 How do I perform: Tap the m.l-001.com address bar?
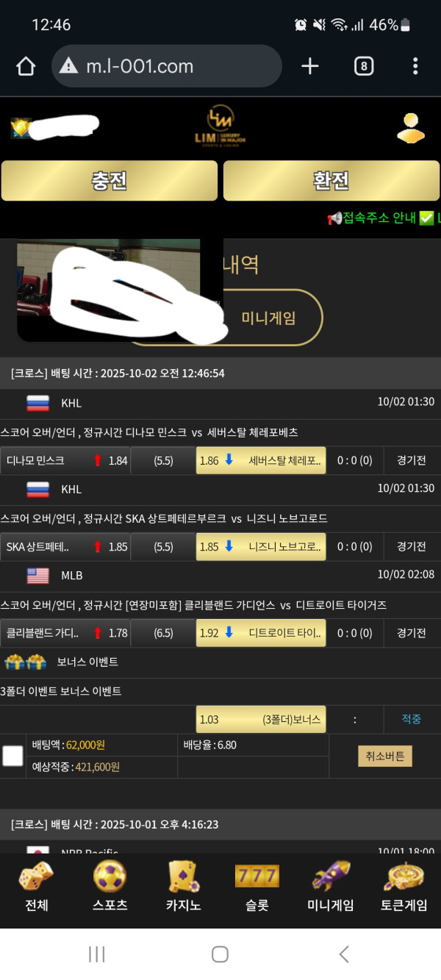click(167, 66)
